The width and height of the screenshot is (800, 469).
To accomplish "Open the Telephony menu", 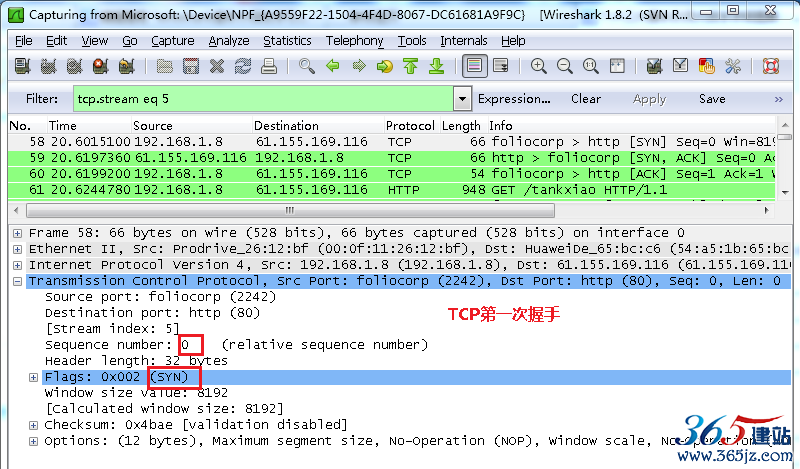I will [355, 41].
